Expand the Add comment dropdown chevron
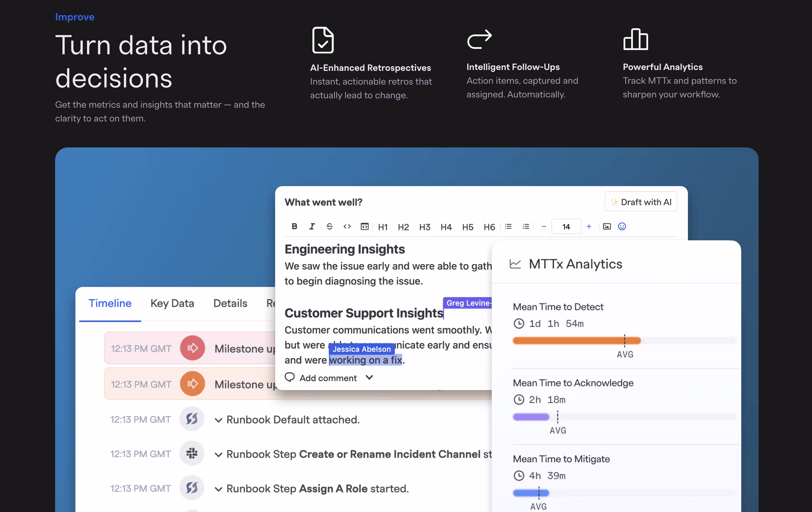Image resolution: width=812 pixels, height=512 pixels. pos(369,378)
